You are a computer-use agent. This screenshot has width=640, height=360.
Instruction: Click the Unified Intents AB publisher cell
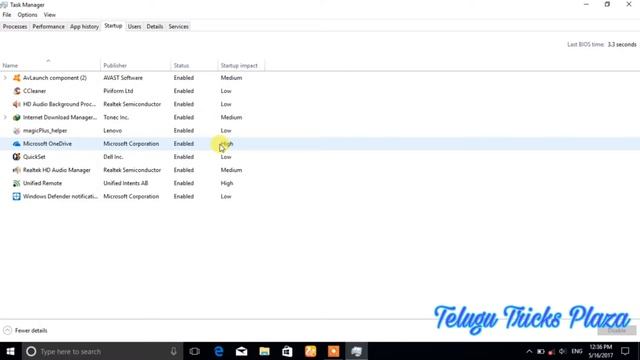[x=125, y=183]
